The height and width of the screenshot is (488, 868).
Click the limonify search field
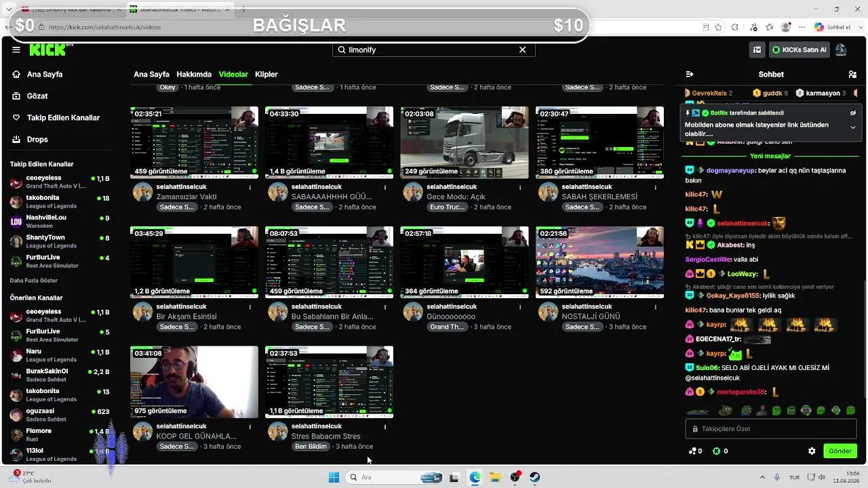pos(433,49)
